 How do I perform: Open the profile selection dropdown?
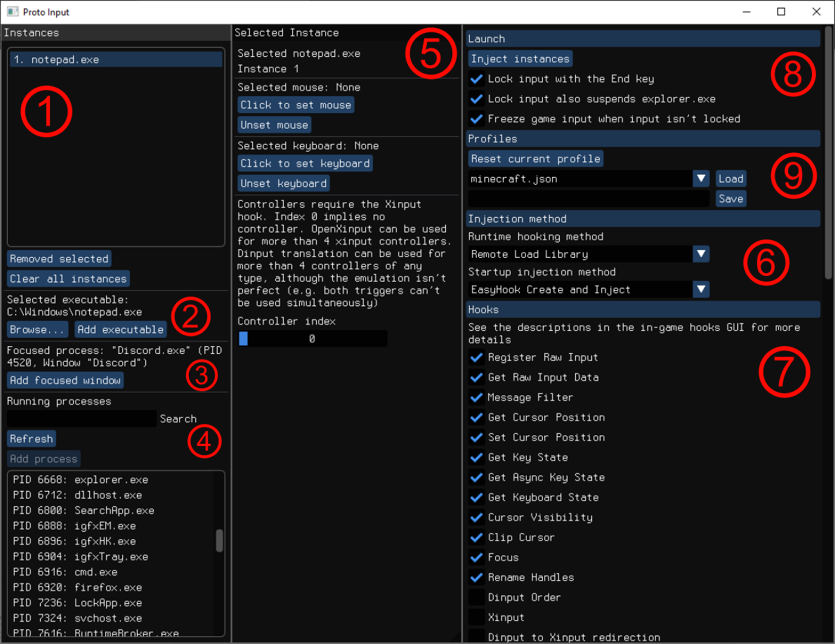coord(701,178)
